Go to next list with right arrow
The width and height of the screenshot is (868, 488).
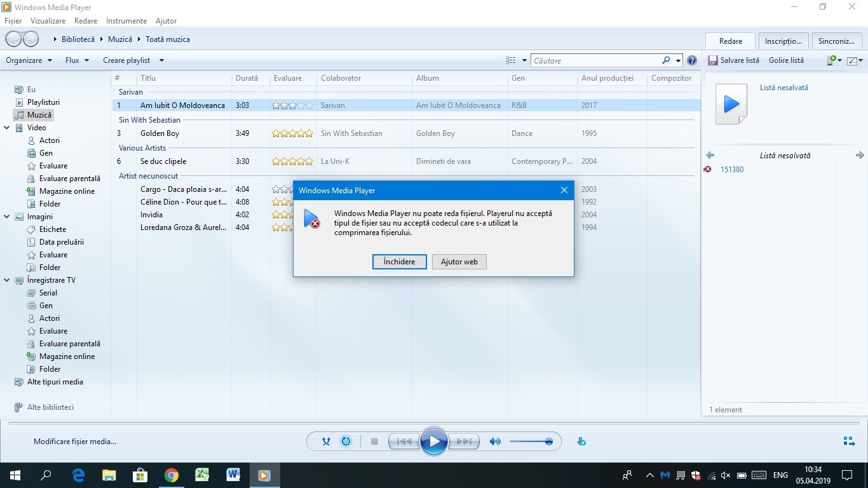(860, 155)
